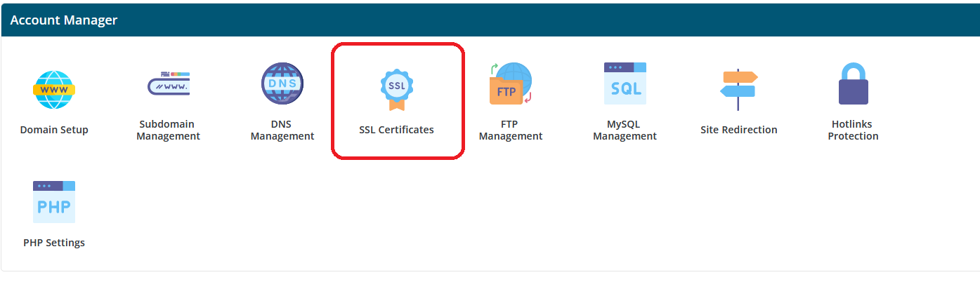The height and width of the screenshot is (282, 980).
Task: Select the Site Redirection signpost icon
Action: 738,89
